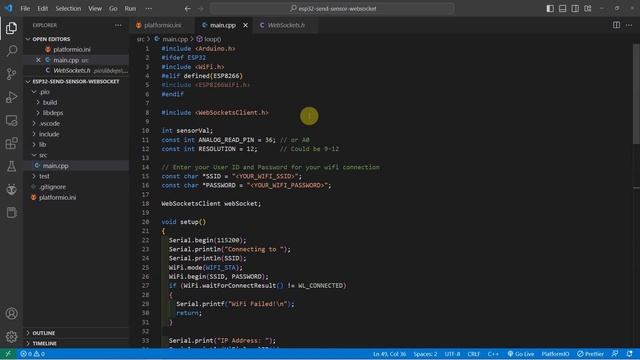Split the editor right
This screenshot has width=640, height=360.
616,25
